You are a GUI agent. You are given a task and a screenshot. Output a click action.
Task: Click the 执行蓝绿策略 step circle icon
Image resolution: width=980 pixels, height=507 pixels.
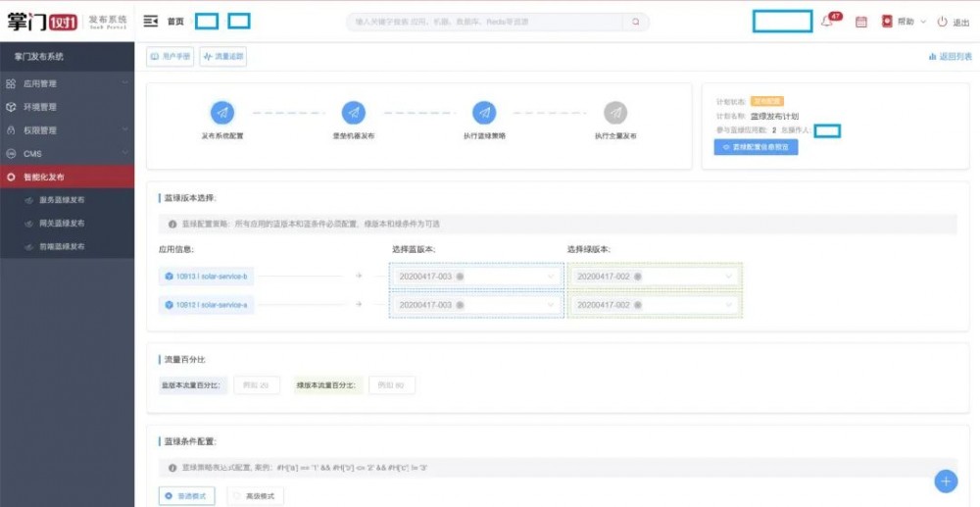(484, 113)
